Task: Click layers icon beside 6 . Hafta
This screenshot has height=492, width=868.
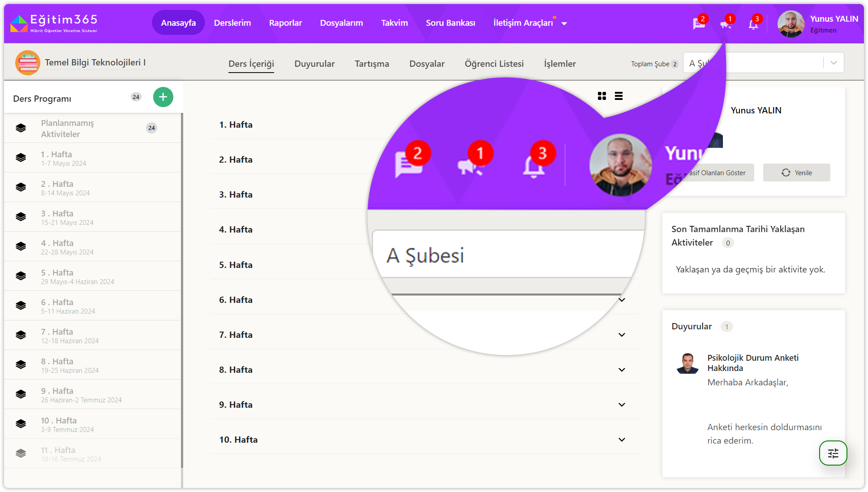Action: (x=21, y=306)
